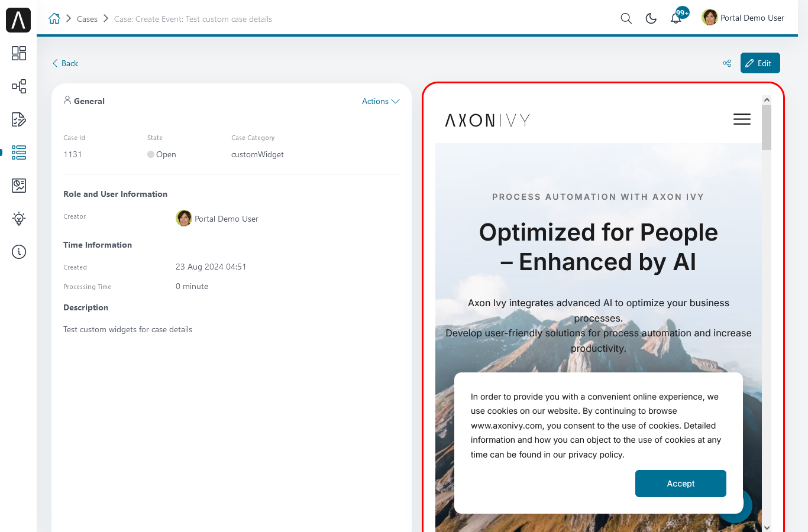This screenshot has height=532, width=808.
Task: Open the info sidebar icon
Action: point(19,252)
